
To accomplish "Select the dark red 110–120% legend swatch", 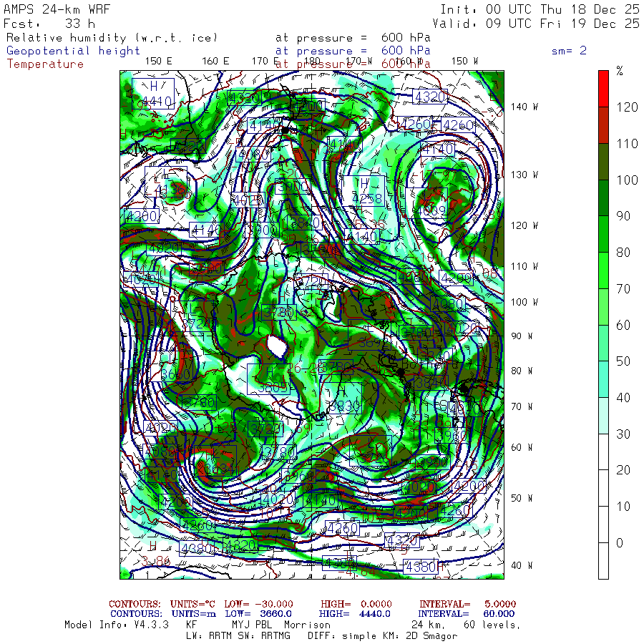I will point(603,125).
